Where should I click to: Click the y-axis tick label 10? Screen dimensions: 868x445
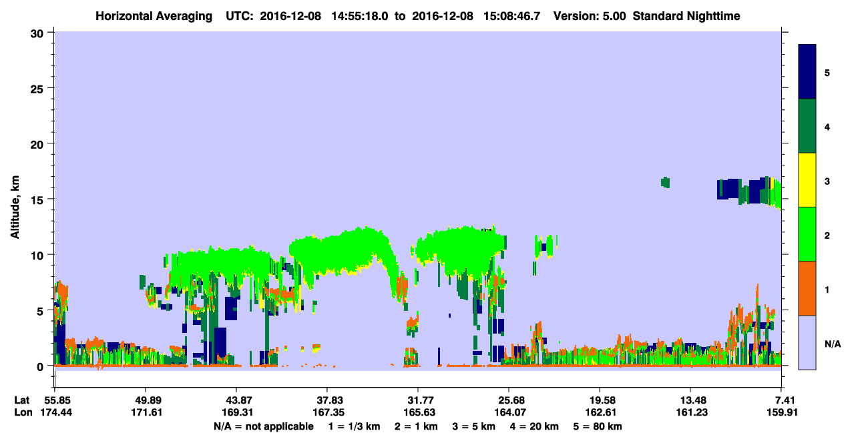[39, 255]
